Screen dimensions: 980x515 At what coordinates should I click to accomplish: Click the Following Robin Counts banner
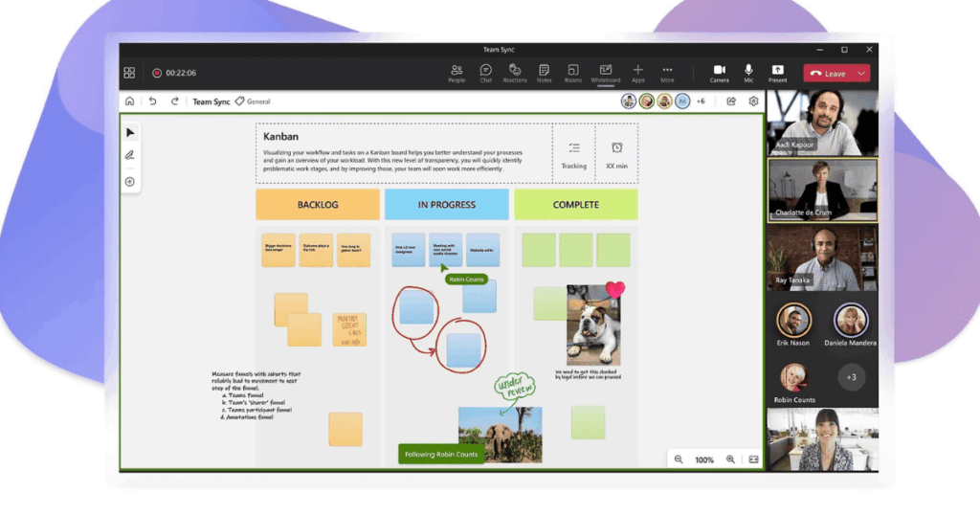click(440, 455)
